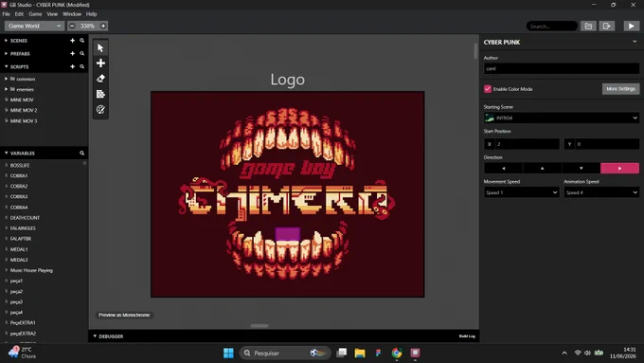Set direction to left arrow
This screenshot has height=363, width=644.
point(504,168)
